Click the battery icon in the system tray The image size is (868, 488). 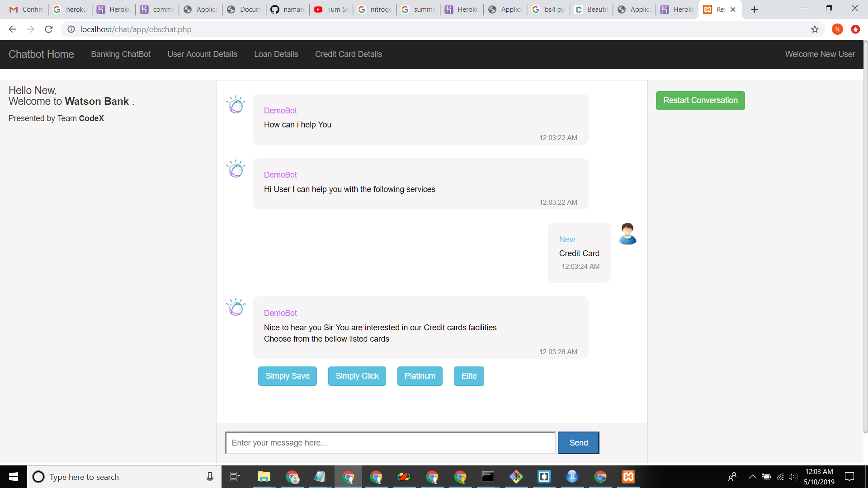tap(766, 477)
